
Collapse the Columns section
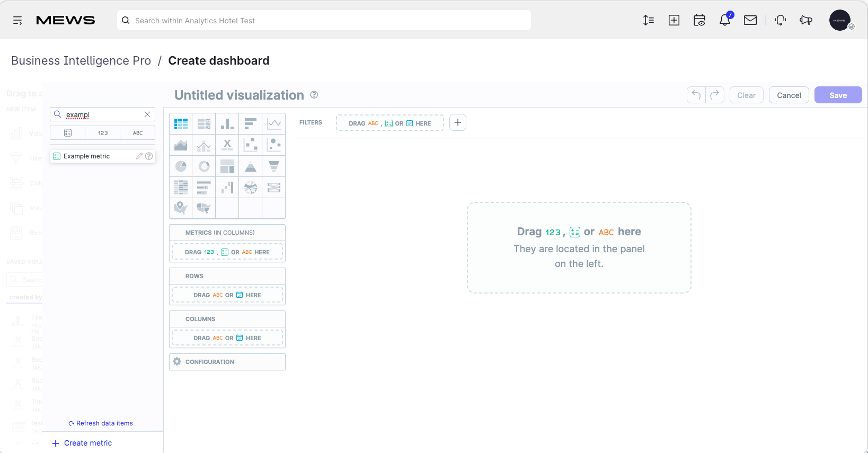point(227,319)
